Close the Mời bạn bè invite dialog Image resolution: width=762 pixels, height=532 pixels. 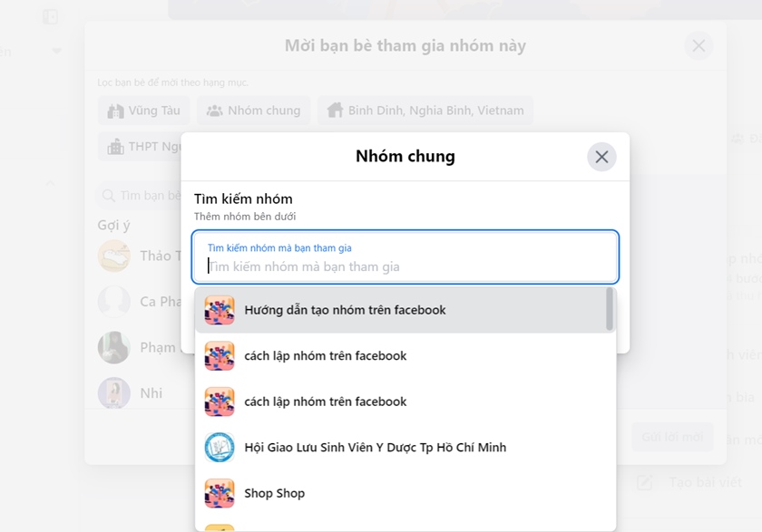pyautogui.click(x=698, y=45)
